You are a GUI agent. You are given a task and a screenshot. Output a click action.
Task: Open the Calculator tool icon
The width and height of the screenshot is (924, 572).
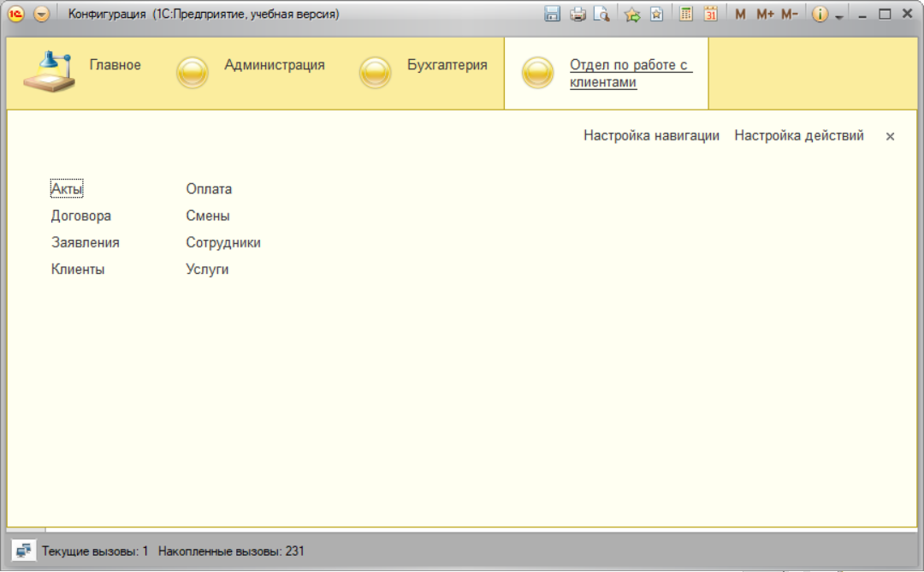tap(686, 15)
